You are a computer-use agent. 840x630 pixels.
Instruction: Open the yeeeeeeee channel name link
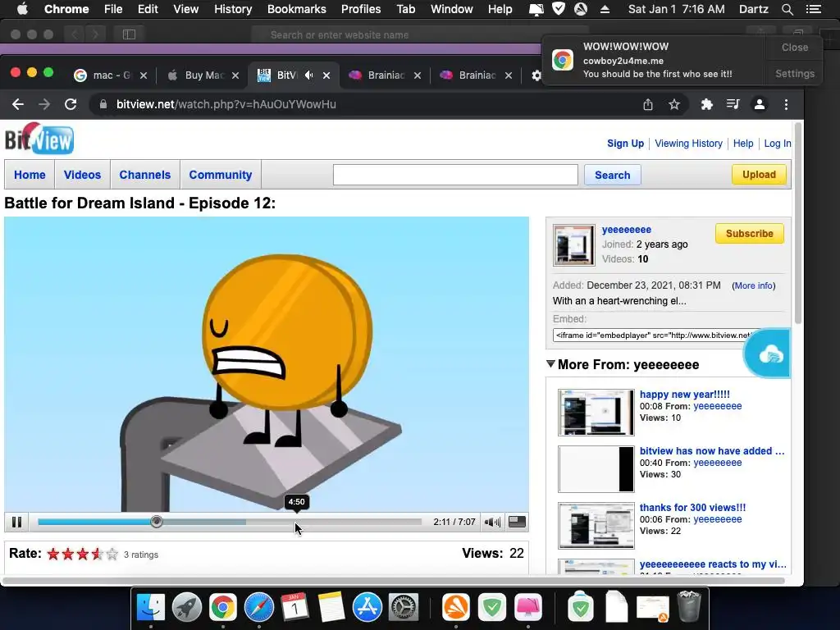tap(626, 230)
